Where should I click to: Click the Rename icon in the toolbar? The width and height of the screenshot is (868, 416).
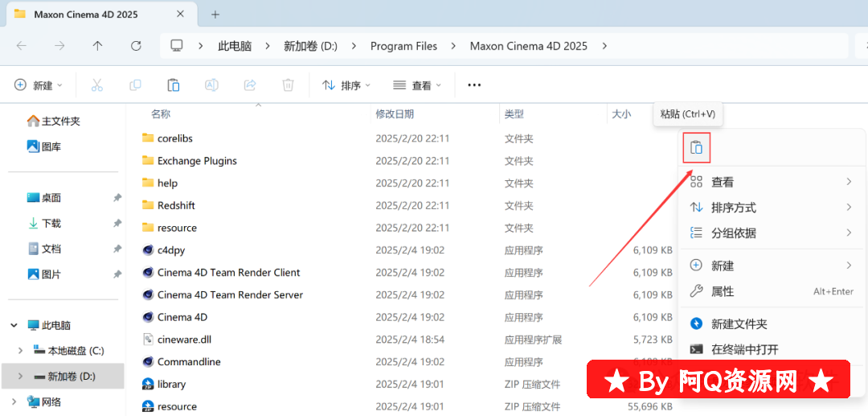pos(211,85)
